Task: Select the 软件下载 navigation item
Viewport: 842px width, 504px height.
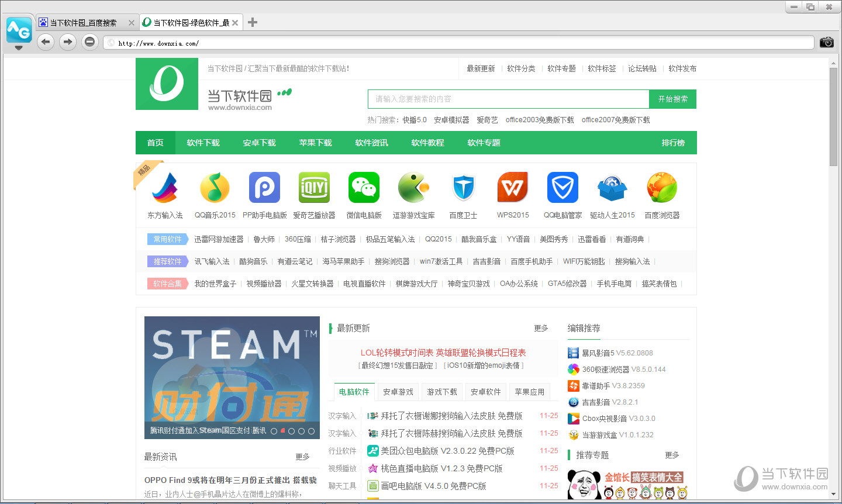Action: [x=203, y=143]
